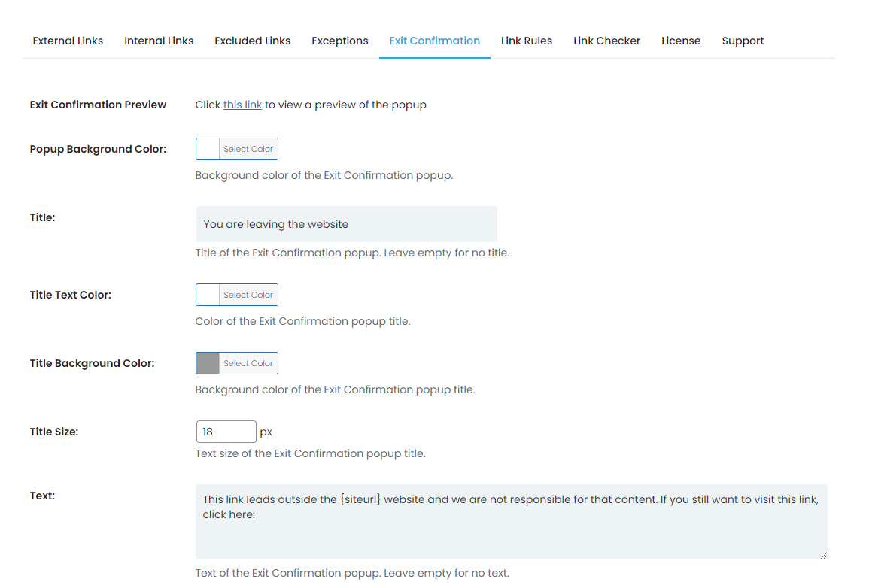Switch to the Internal Links tab
This screenshot has width=869, height=588.
pos(159,41)
